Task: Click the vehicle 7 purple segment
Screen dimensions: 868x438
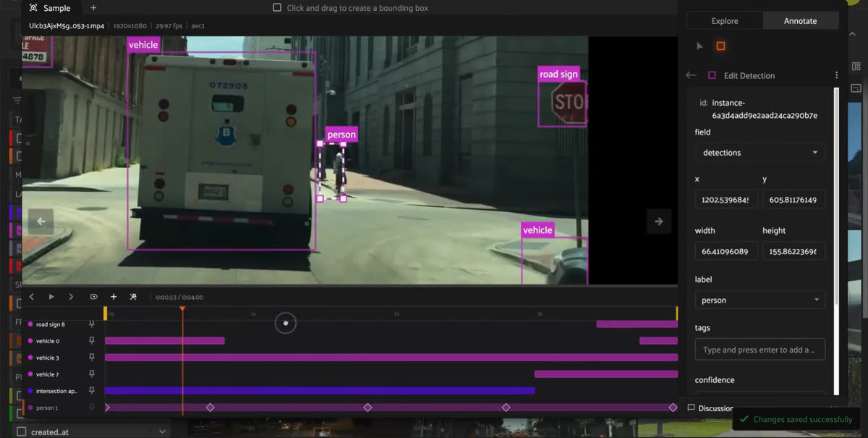Action: click(x=606, y=374)
